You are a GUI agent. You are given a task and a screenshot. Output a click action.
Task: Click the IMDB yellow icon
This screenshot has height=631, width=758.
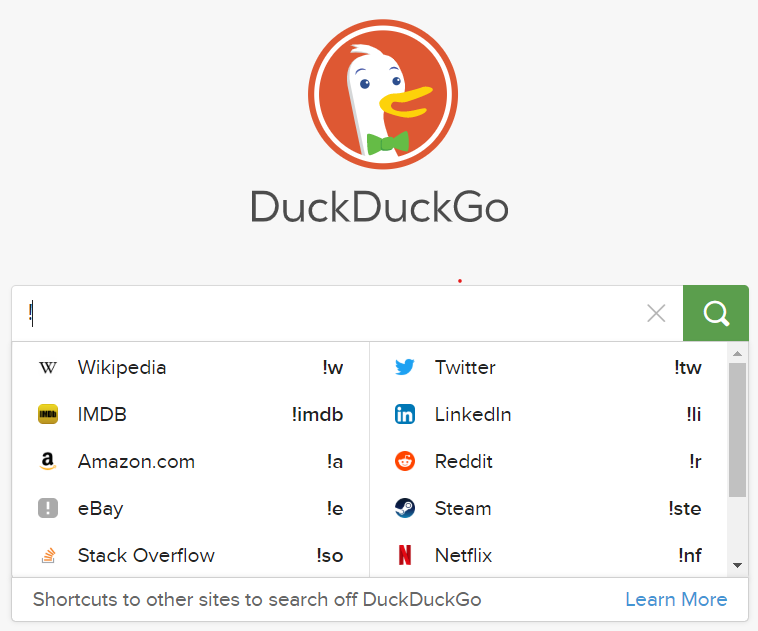pos(48,414)
